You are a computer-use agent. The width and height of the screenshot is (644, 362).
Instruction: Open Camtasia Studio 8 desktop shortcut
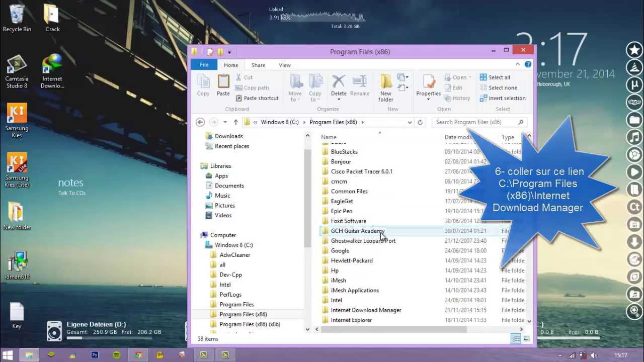[17, 71]
